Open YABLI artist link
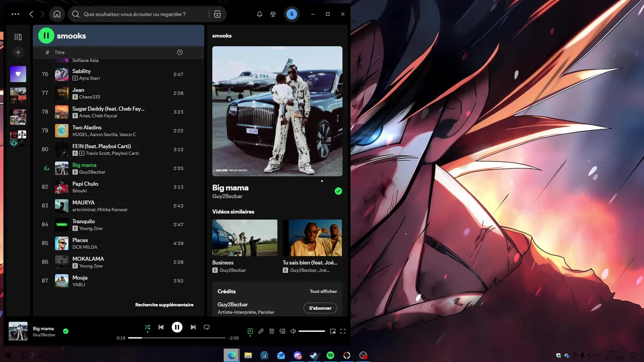Image resolution: width=644 pixels, height=362 pixels. [x=78, y=285]
